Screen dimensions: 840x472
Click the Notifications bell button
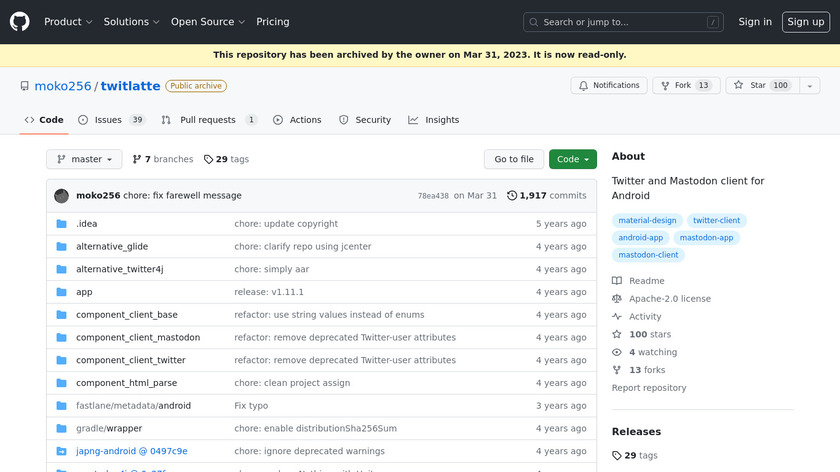pos(608,86)
